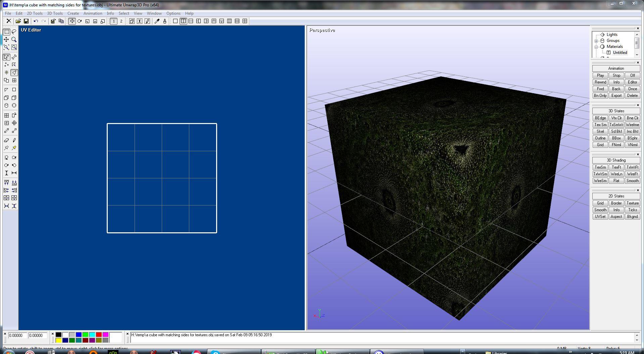Click the Animation panel header
The height and width of the screenshot is (354, 644).
point(616,68)
